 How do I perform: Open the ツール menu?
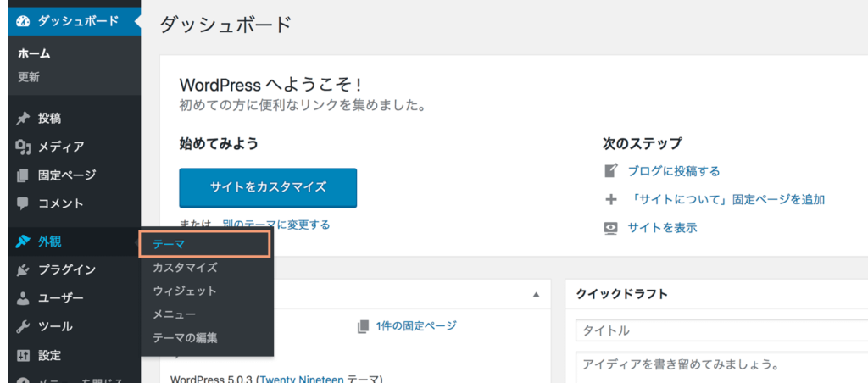pyautogui.click(x=75, y=327)
